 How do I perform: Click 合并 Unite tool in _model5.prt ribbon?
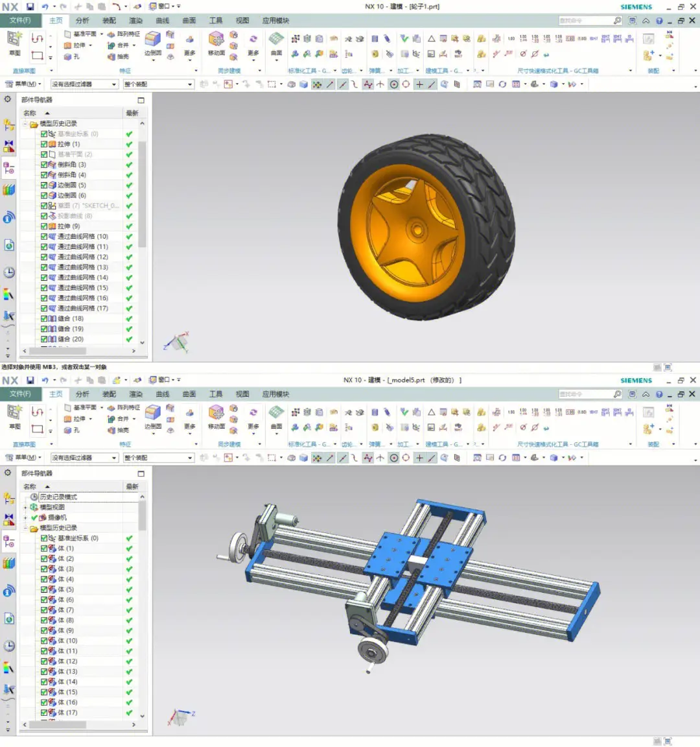pos(119,419)
